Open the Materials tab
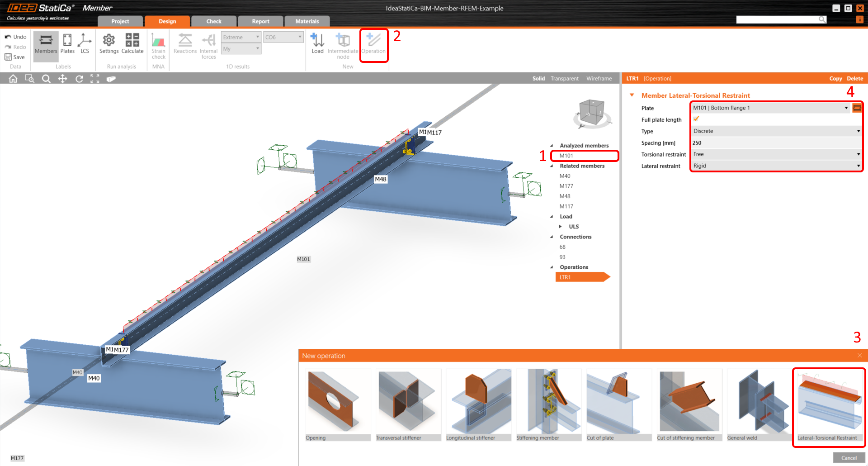 click(307, 21)
